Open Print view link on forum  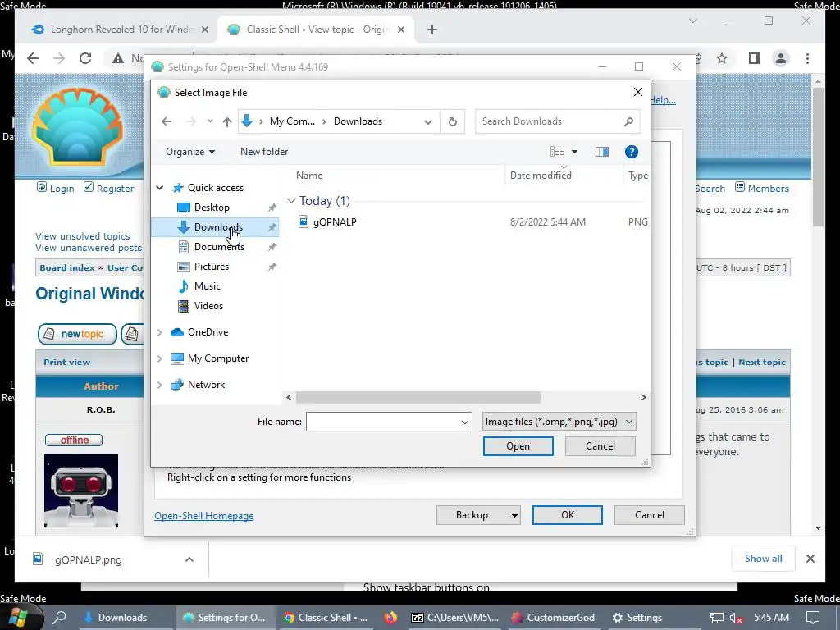coord(67,362)
